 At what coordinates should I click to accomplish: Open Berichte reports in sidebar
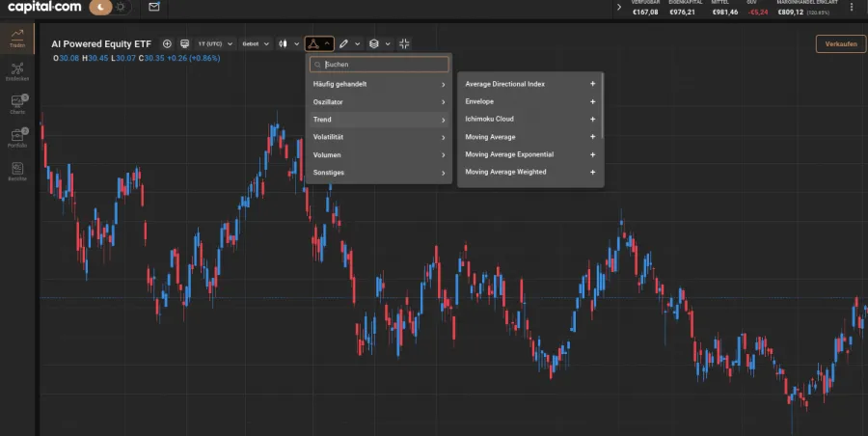point(16,171)
